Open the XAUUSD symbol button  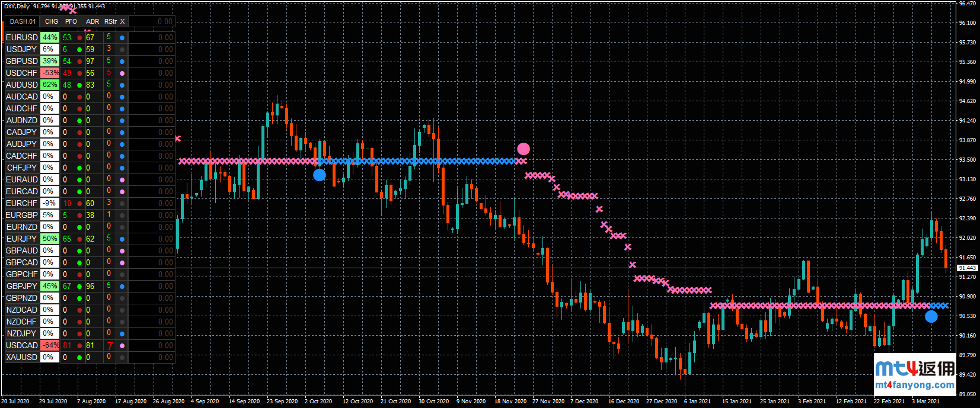click(22, 357)
